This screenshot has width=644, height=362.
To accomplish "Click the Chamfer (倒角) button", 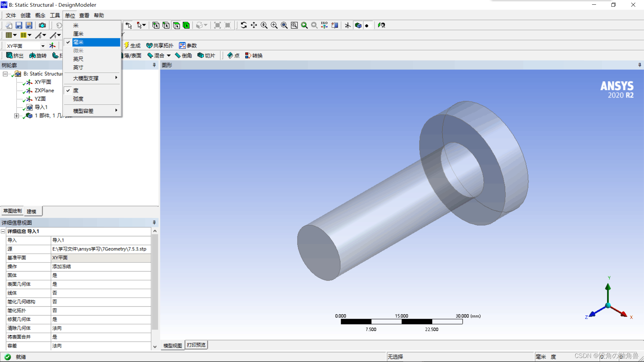I will point(183,56).
